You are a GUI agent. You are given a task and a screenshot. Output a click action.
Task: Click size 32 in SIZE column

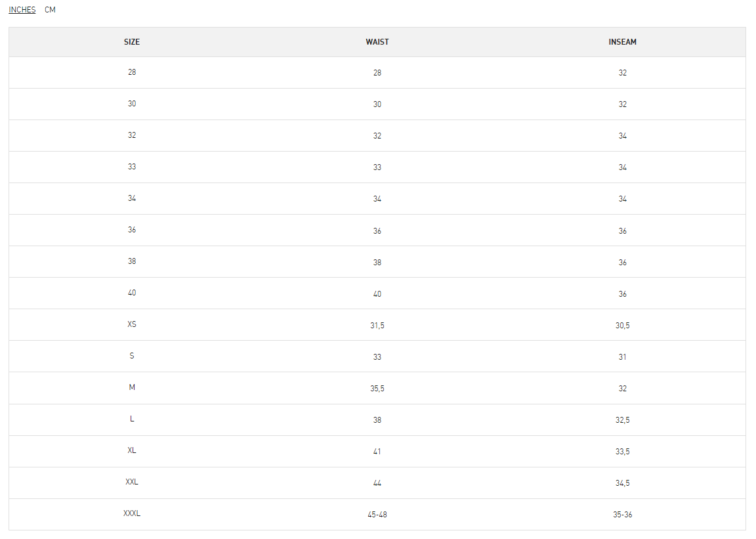132,135
